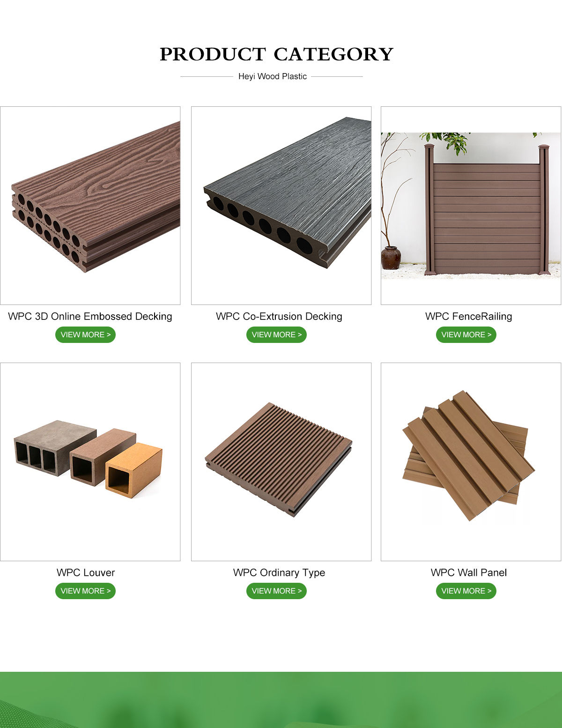Open the WPC Ordinary Type product image
Viewport: 562px width, 728px height.
[281, 462]
